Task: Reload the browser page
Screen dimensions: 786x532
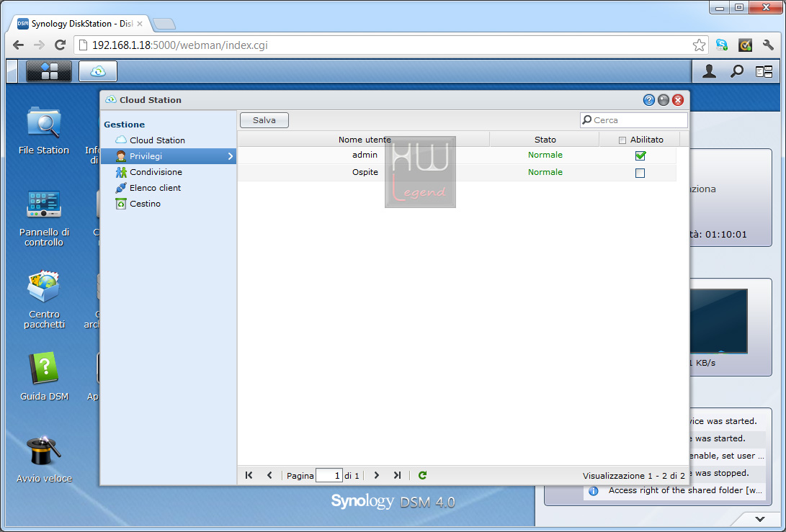Action: click(60, 45)
